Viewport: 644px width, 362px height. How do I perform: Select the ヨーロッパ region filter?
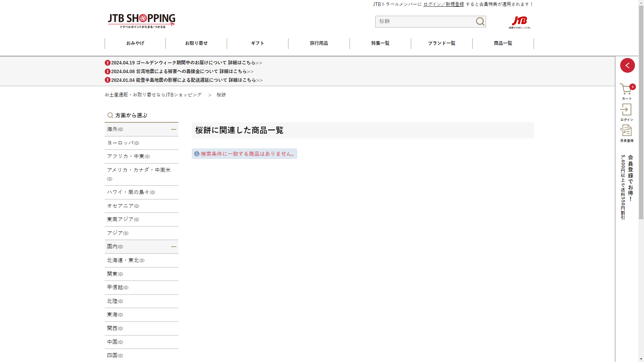pyautogui.click(x=123, y=143)
